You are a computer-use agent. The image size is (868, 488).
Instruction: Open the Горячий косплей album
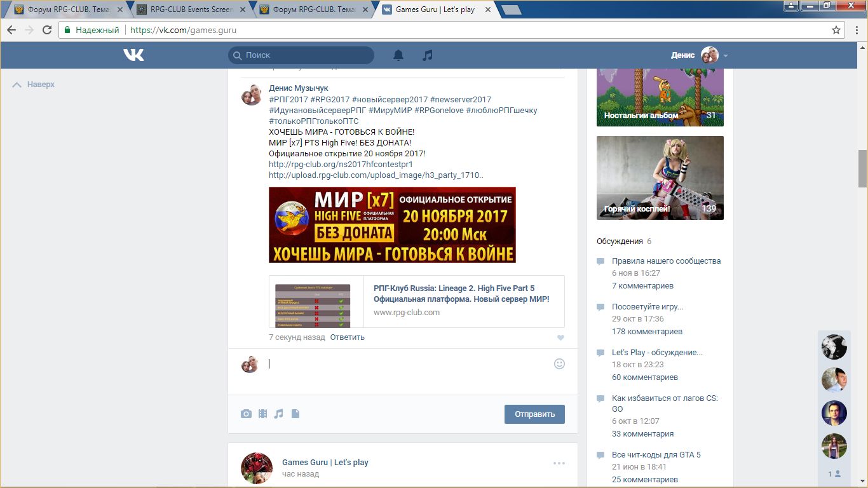[x=660, y=178]
